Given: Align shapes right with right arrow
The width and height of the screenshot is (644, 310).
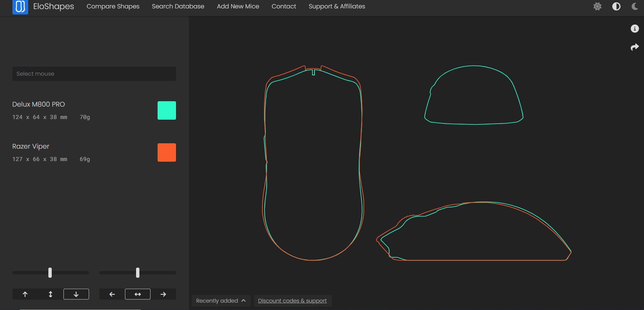Looking at the screenshot, I should [x=163, y=294].
